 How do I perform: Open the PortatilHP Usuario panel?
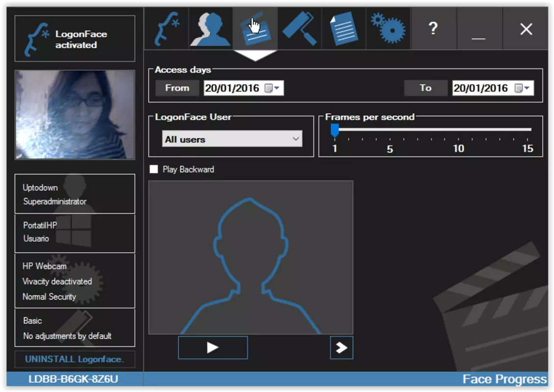75,233
